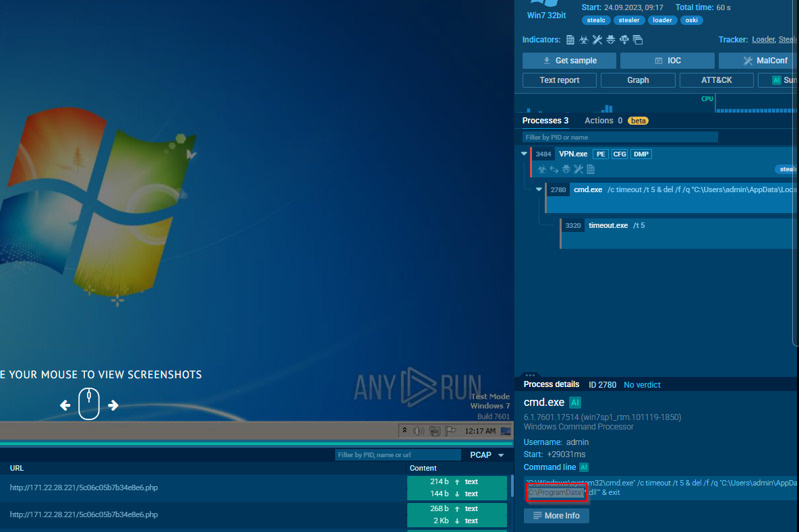Click the Get sample button
Screen dimensions: 799x532
pyautogui.click(x=569, y=61)
